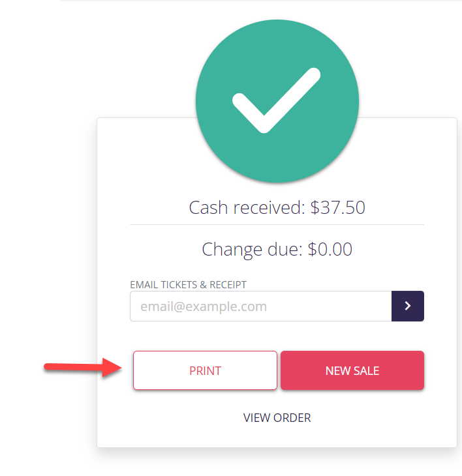462x476 pixels.
Task: Click the word Cash in the heading
Action: [x=208, y=207]
